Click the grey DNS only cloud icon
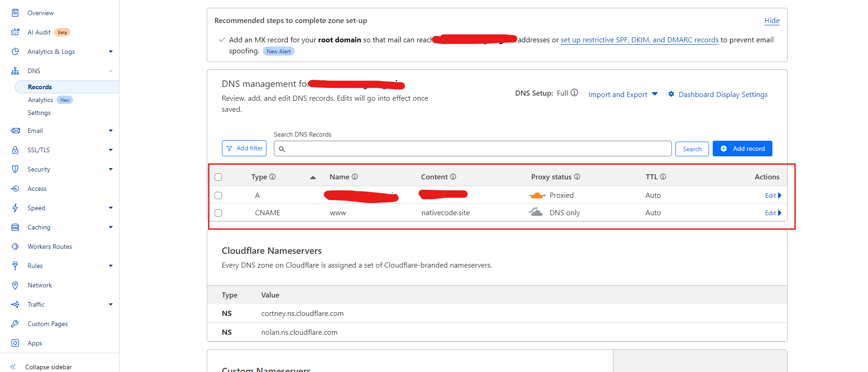Viewport: 868px width, 372px height. click(x=535, y=212)
